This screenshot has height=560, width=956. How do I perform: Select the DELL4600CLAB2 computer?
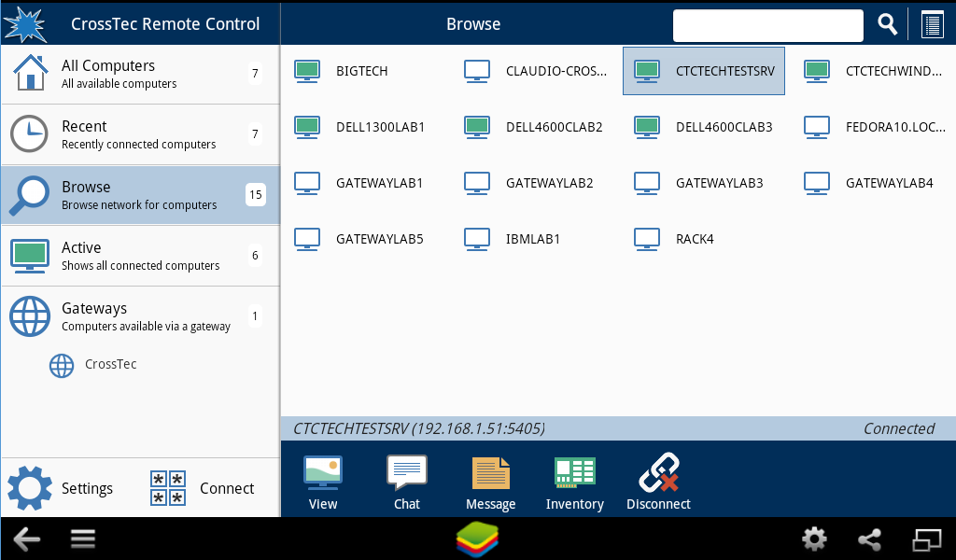click(535, 127)
